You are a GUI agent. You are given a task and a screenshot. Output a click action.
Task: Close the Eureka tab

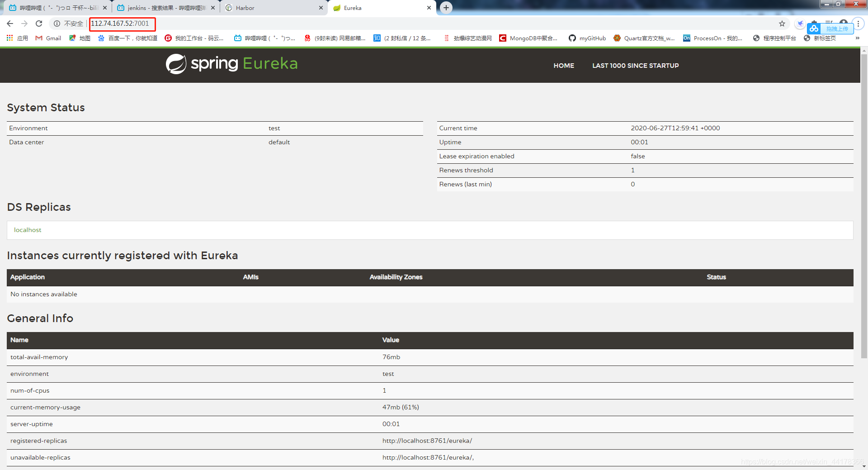click(429, 8)
